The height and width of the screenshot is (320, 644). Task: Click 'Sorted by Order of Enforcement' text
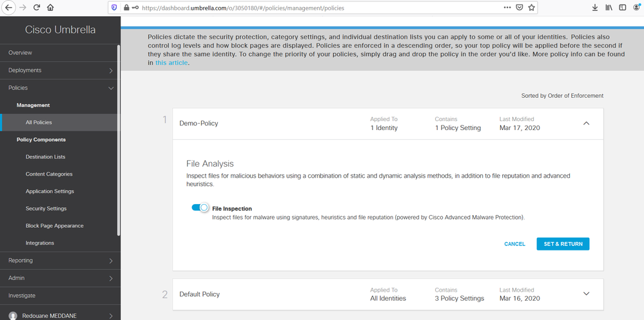click(x=562, y=95)
